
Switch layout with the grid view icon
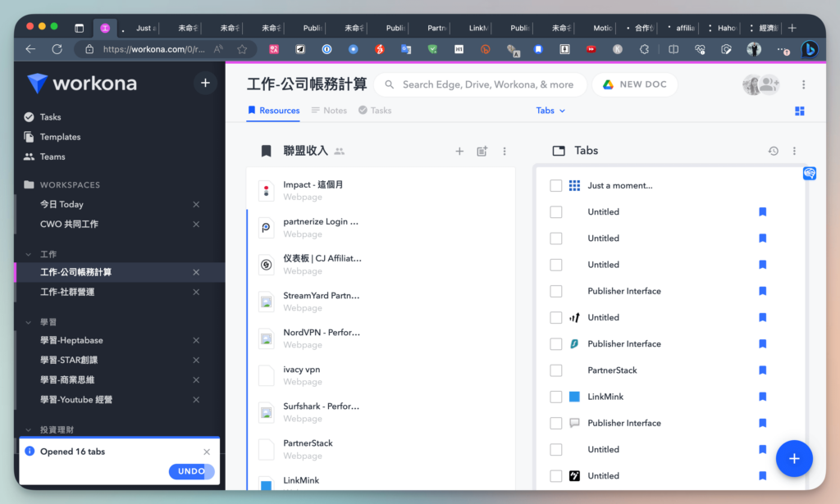point(799,111)
